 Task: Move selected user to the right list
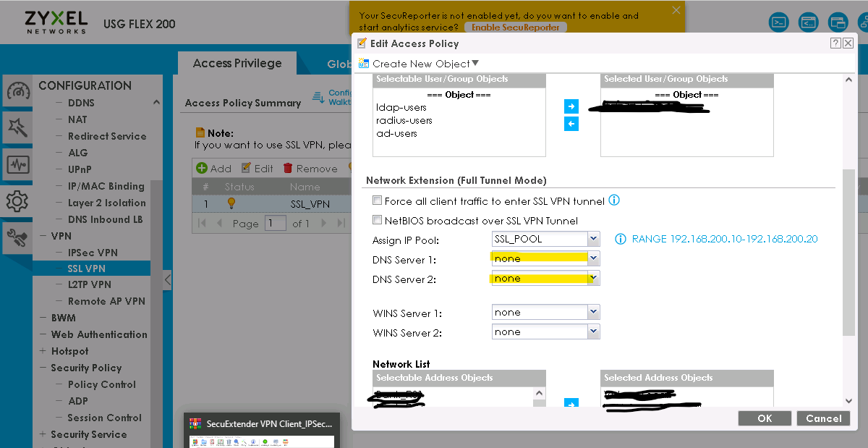[571, 107]
